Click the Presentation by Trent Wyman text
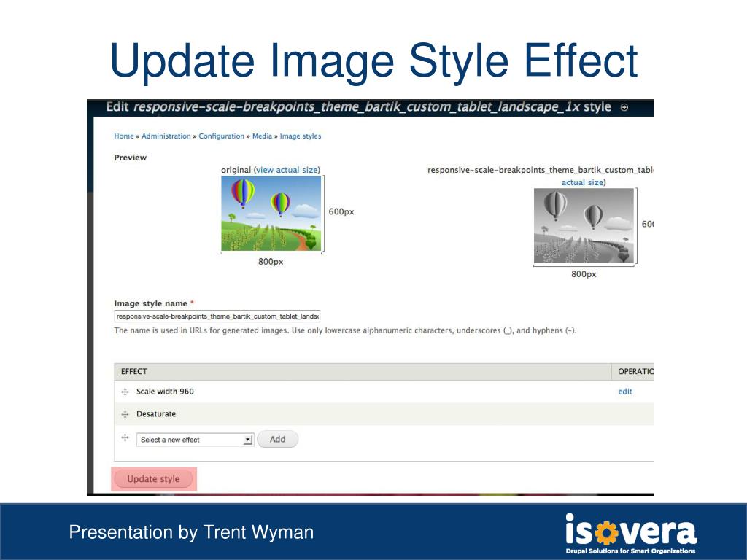 coord(191,532)
